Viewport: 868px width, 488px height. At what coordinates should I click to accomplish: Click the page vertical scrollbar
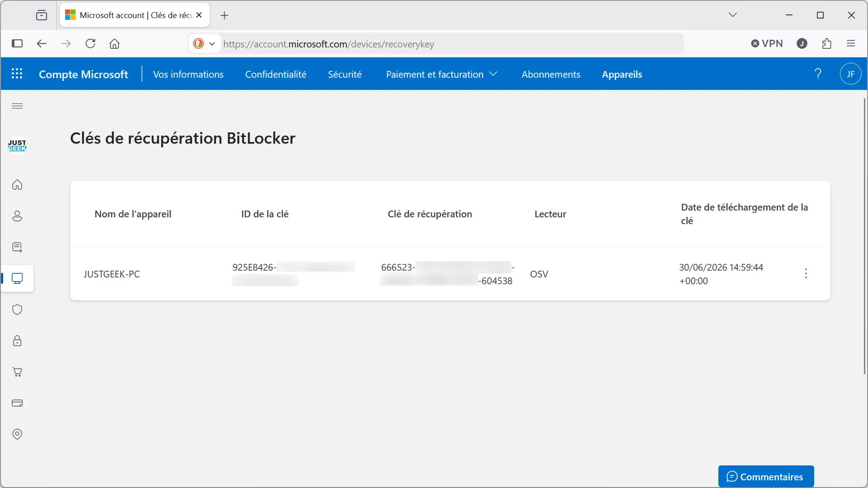click(864, 236)
